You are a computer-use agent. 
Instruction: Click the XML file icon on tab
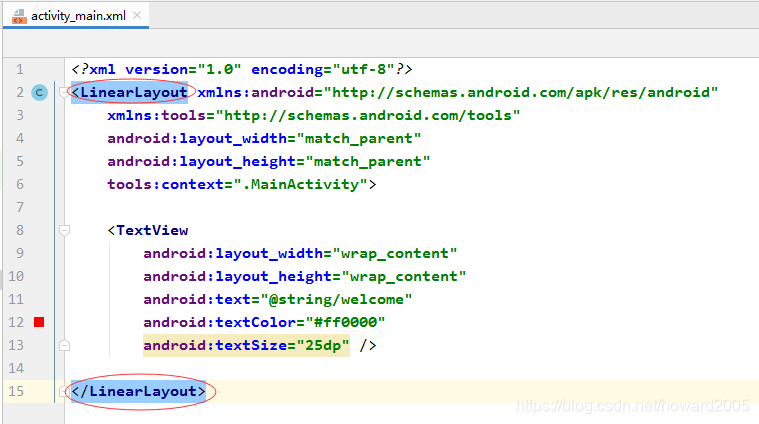19,16
